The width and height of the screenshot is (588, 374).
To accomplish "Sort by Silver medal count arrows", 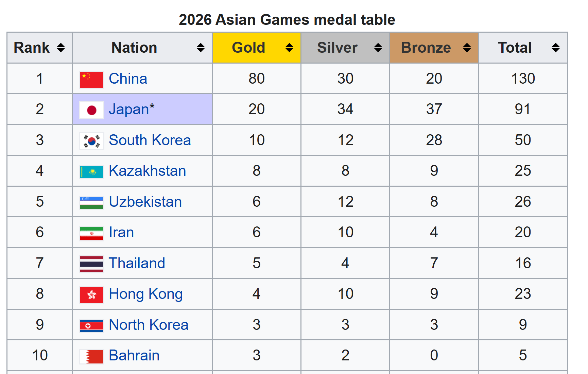I will 378,48.
